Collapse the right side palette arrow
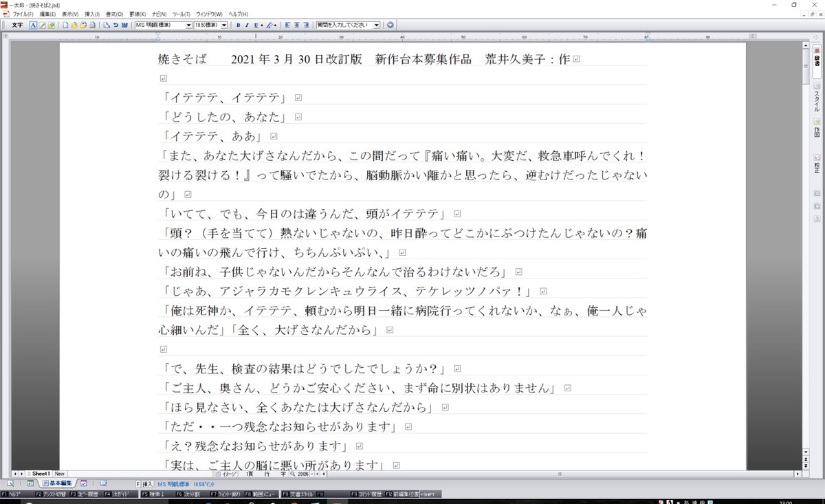The image size is (825, 504). (815, 36)
